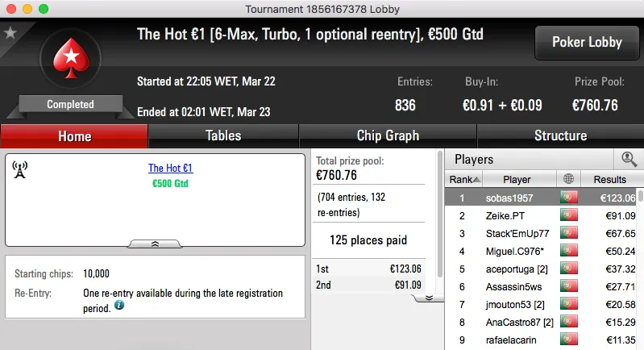The height and width of the screenshot is (350, 644).
Task: Switch to the Tables tab
Action: click(223, 135)
